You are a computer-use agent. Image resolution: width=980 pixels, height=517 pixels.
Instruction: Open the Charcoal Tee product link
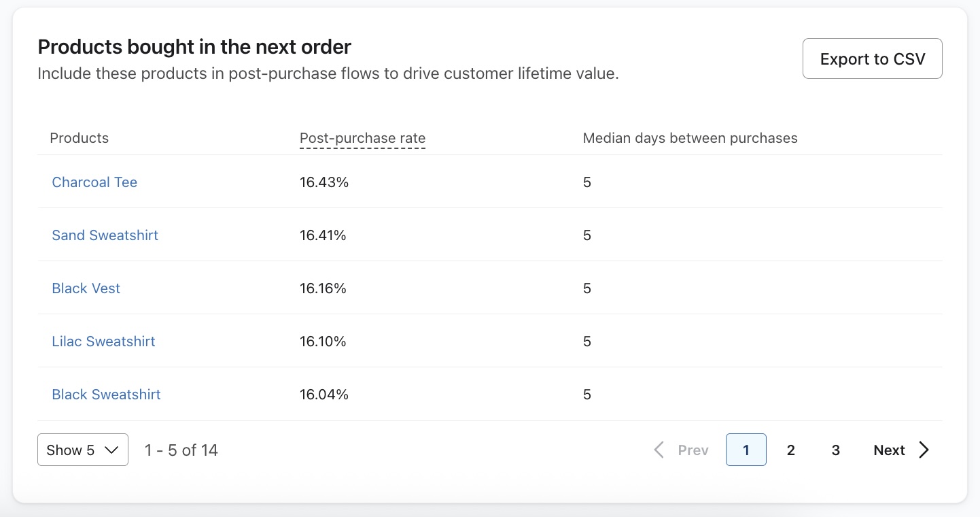[x=94, y=182]
